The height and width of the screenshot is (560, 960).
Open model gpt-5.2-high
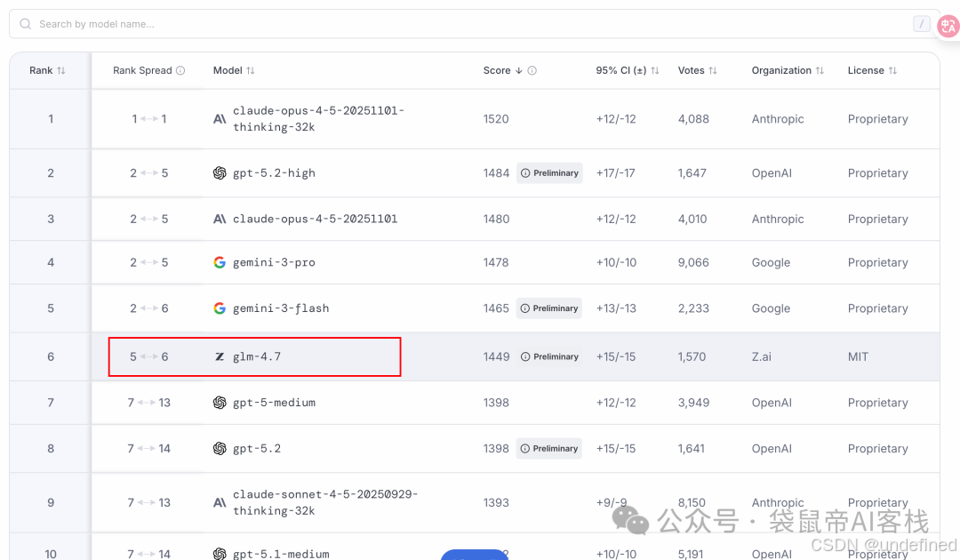coord(274,173)
